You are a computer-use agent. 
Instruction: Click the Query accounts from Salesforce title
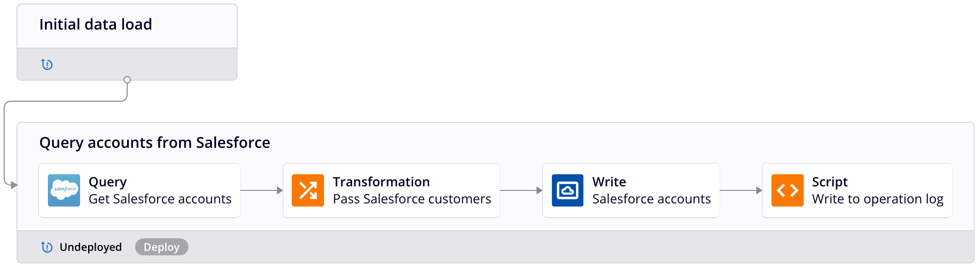click(155, 142)
